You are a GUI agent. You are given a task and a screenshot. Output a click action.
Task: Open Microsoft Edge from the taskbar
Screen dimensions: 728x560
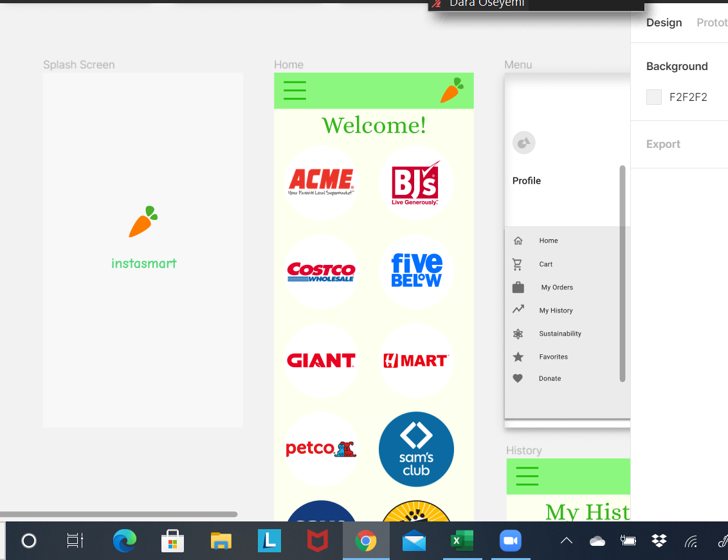124,541
